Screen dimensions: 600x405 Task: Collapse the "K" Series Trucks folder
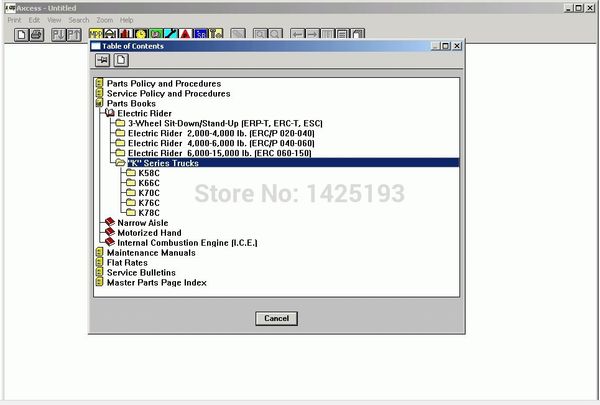pyautogui.click(x=120, y=163)
